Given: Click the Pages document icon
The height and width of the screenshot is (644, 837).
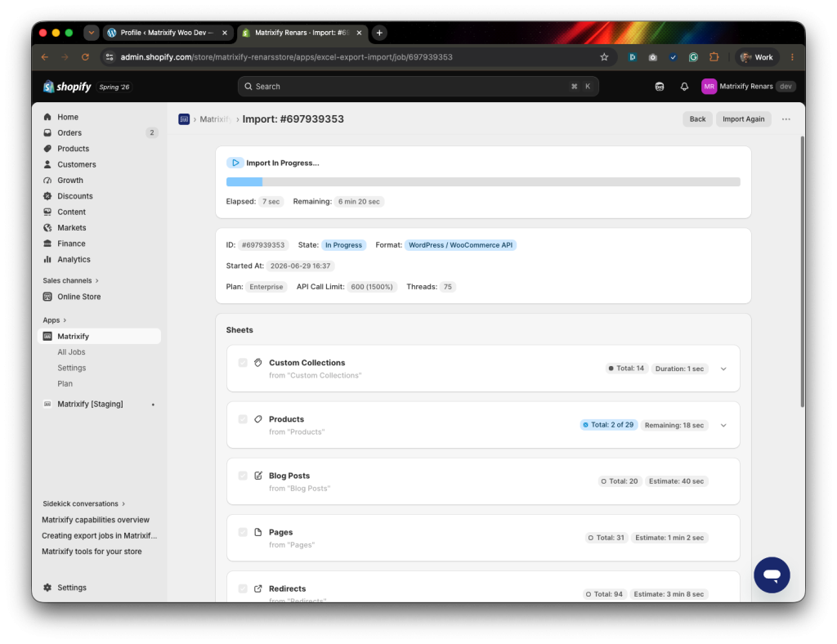Looking at the screenshot, I should pyautogui.click(x=258, y=533).
